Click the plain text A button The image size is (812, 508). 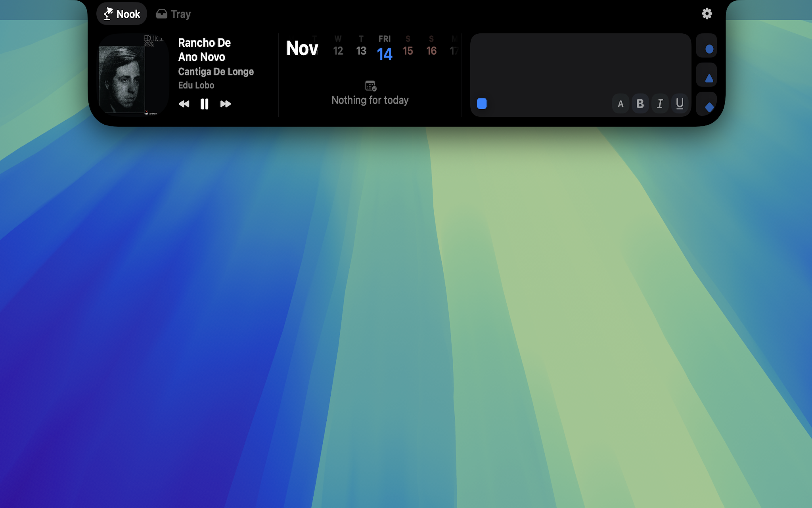tap(620, 104)
